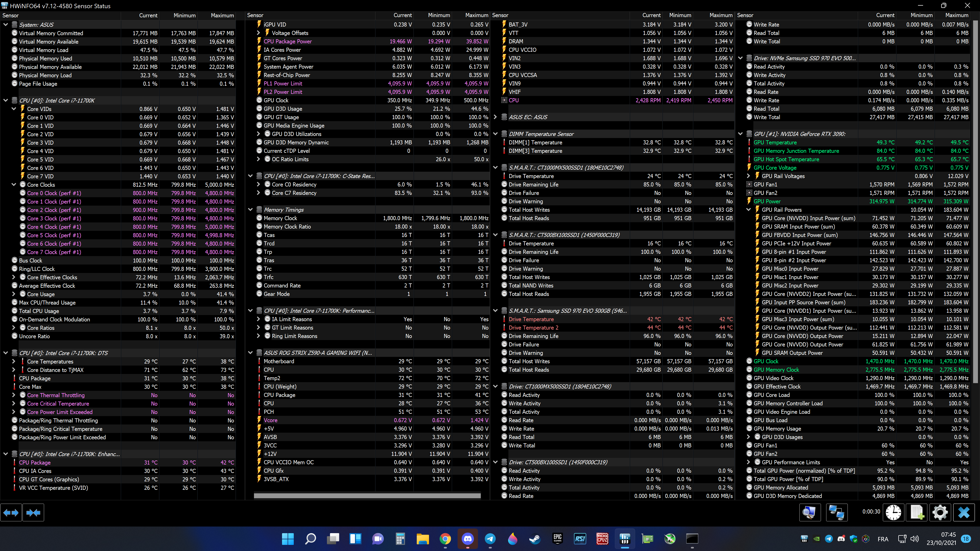Click the Sensor header in second panel
The height and width of the screenshot is (551, 980).
[x=255, y=15]
